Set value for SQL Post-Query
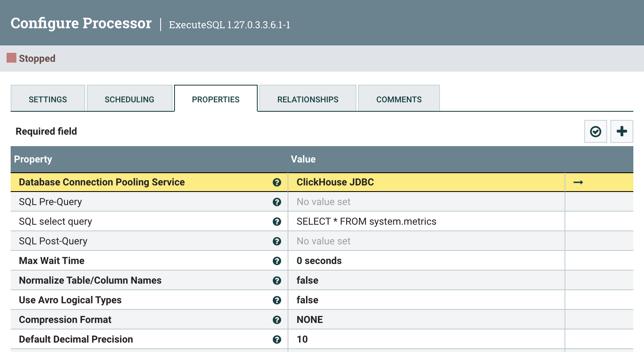This screenshot has width=644, height=352. 426,241
